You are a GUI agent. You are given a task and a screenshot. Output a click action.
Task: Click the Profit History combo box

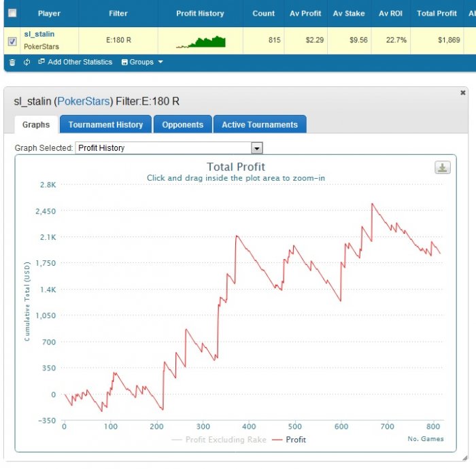point(169,148)
